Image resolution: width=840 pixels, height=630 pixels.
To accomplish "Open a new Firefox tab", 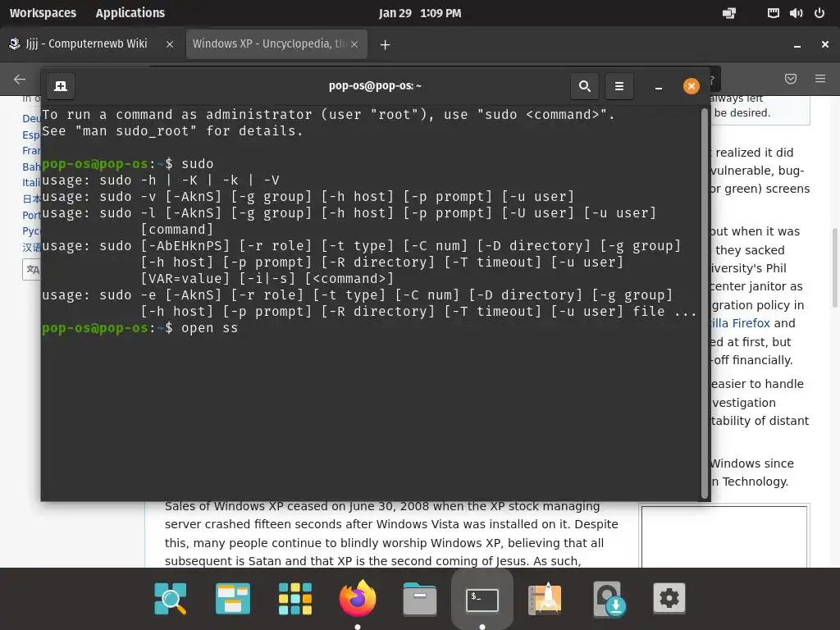I will pos(385,44).
